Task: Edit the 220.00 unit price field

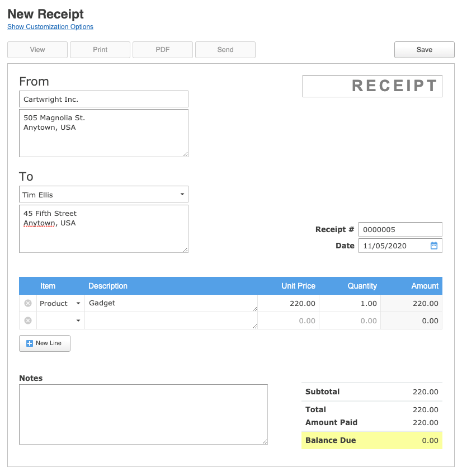Action: click(x=288, y=303)
